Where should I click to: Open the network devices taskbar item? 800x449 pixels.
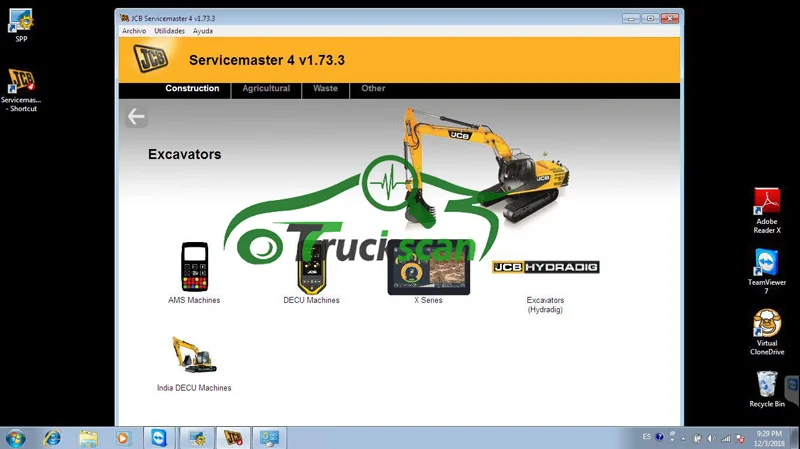point(270,438)
